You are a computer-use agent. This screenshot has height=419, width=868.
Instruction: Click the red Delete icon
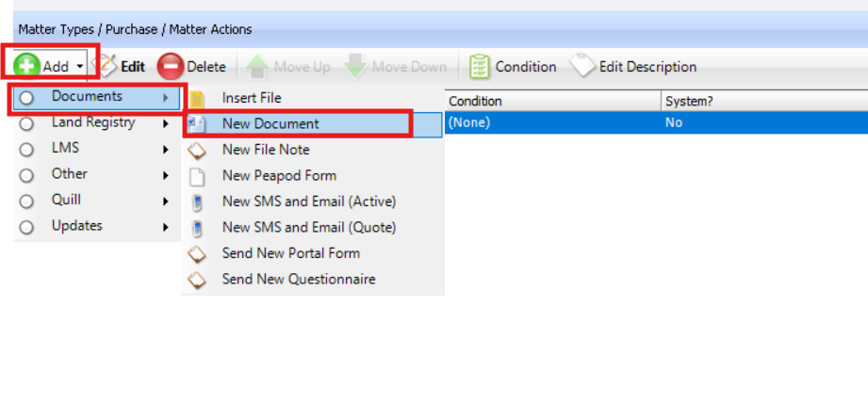(x=170, y=67)
